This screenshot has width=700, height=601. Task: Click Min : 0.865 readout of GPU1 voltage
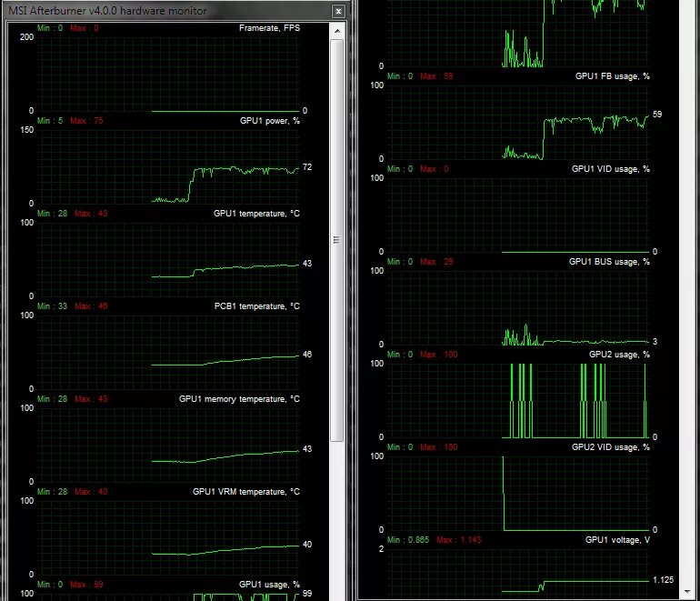[408, 540]
